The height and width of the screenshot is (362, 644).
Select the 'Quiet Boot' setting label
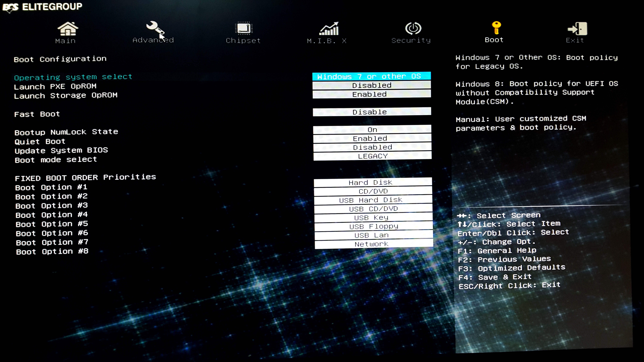click(x=40, y=141)
